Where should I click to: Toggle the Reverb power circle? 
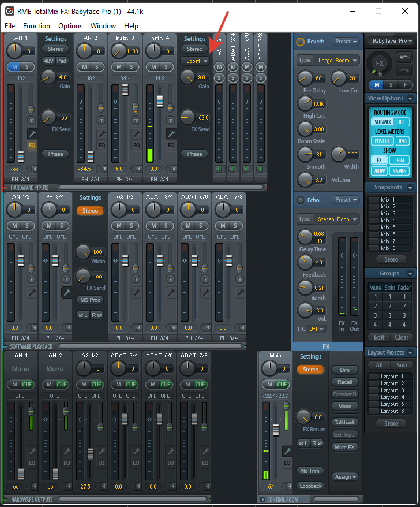coord(300,42)
